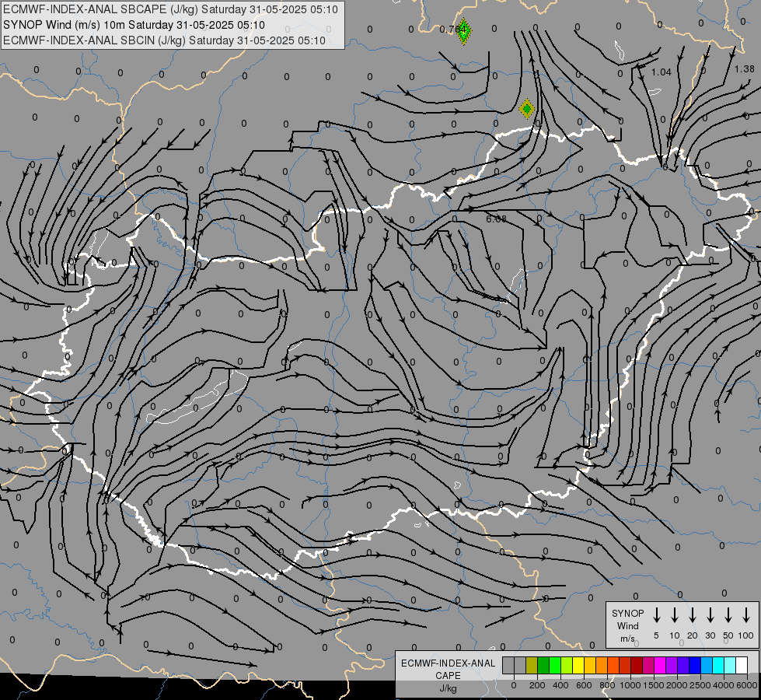Pick the cyan swatch before 4000 tick
The image size is (761, 700).
click(x=718, y=666)
